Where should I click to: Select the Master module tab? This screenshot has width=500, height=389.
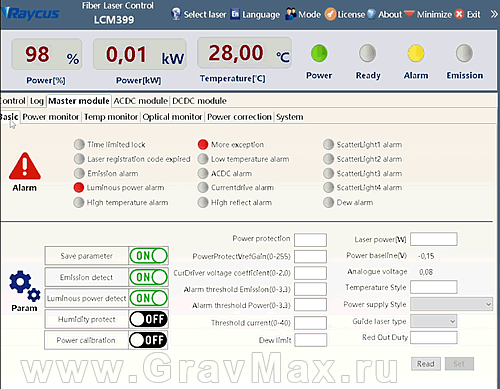79,101
